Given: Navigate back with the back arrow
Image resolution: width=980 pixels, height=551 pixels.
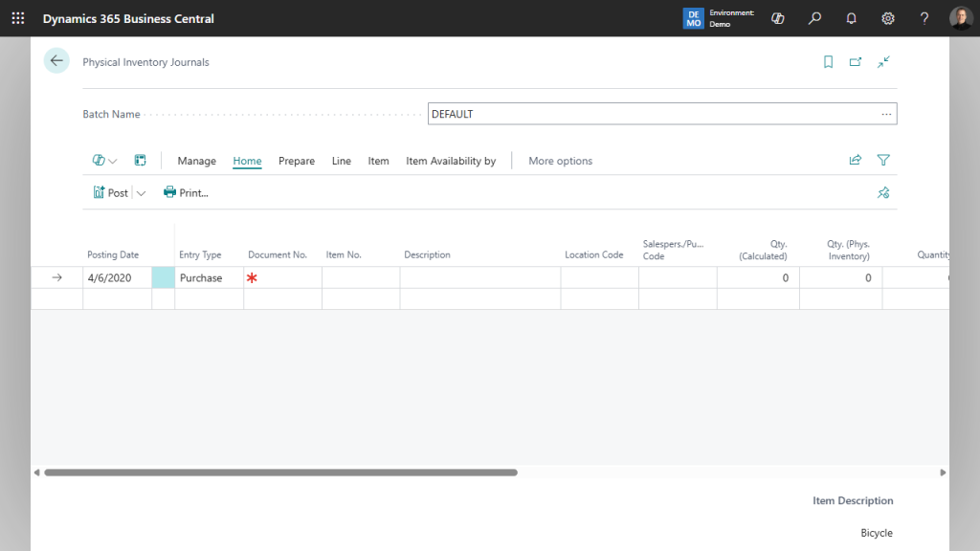Looking at the screenshot, I should coord(56,60).
